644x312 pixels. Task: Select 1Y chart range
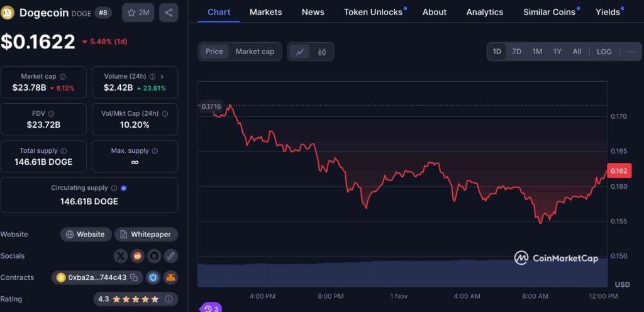(x=557, y=52)
